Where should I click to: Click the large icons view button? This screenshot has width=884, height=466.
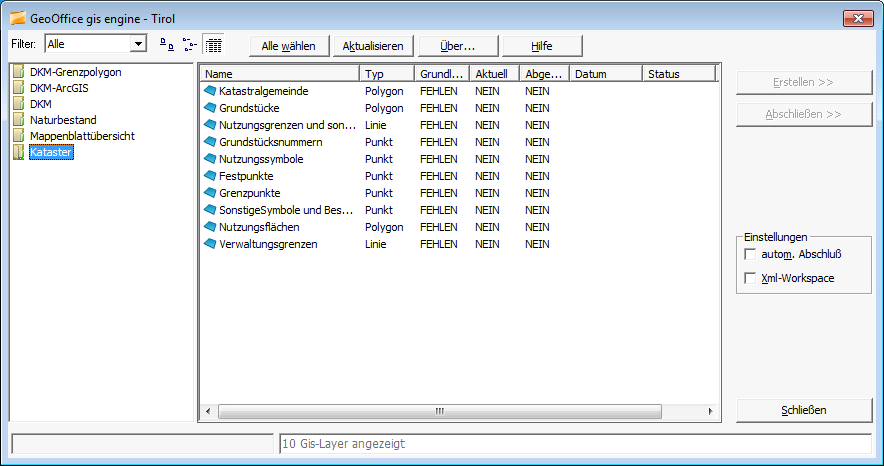(x=167, y=45)
